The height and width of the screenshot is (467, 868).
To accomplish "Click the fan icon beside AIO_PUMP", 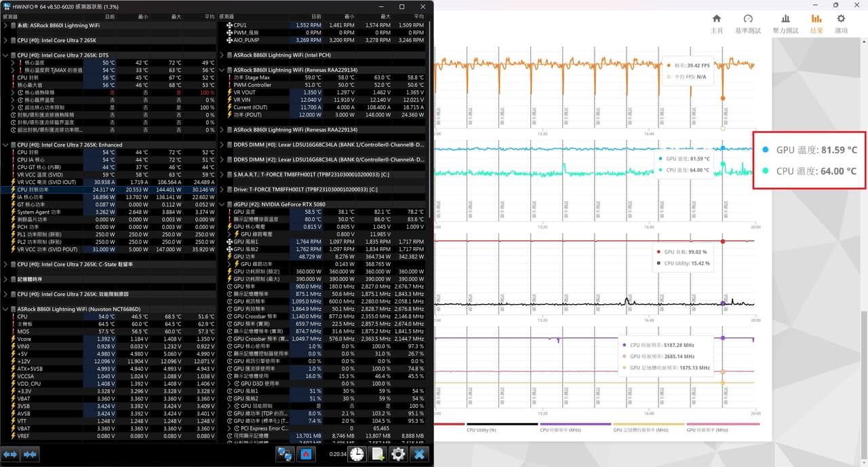I will click(229, 40).
